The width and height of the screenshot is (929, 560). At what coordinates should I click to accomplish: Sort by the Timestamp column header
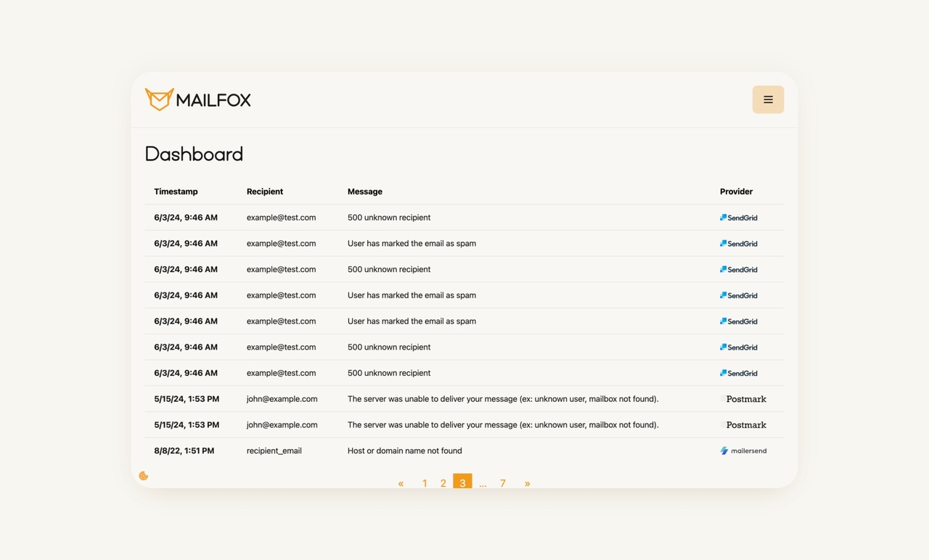click(x=176, y=192)
